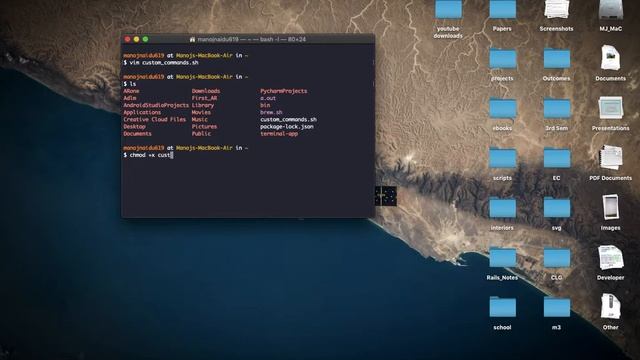Screen dimensions: 640x360
Task: Click 'Applications' in Terminal listing
Action: 142,112
